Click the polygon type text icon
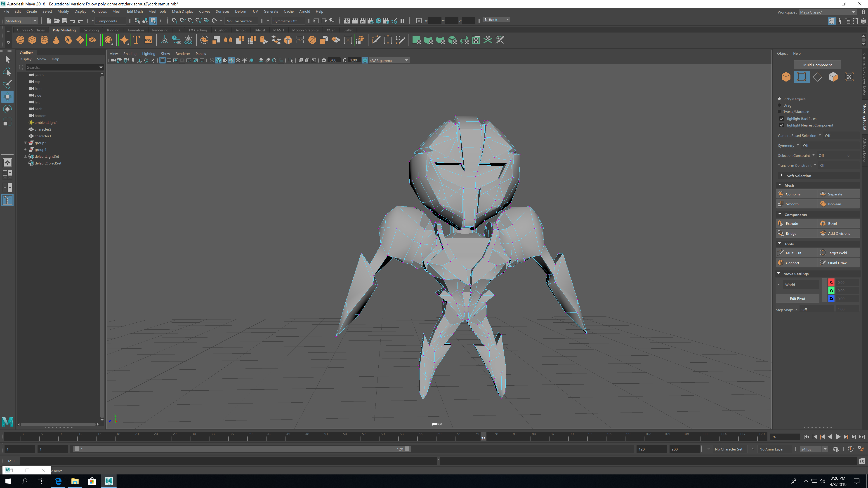Viewport: 868px width, 488px height. click(x=136, y=40)
